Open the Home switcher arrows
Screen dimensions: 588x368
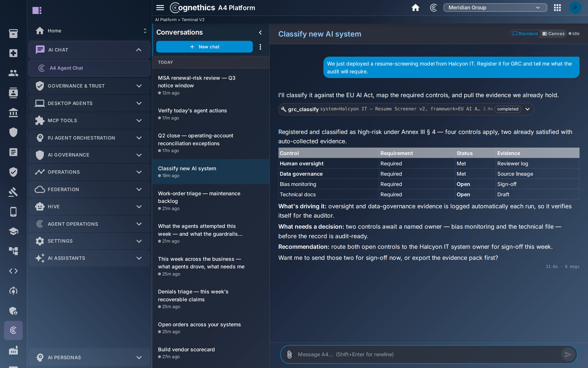click(x=145, y=31)
